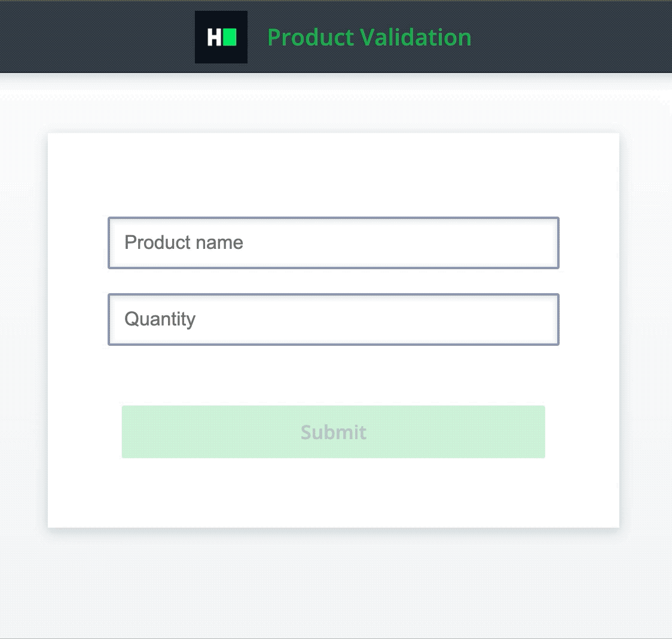This screenshot has height=639, width=672.
Task: Click the dark square logo tile
Action: (221, 37)
